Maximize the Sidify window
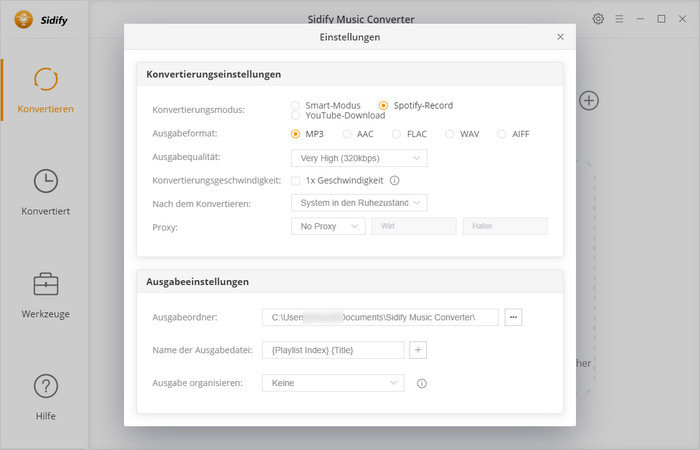 [661, 19]
